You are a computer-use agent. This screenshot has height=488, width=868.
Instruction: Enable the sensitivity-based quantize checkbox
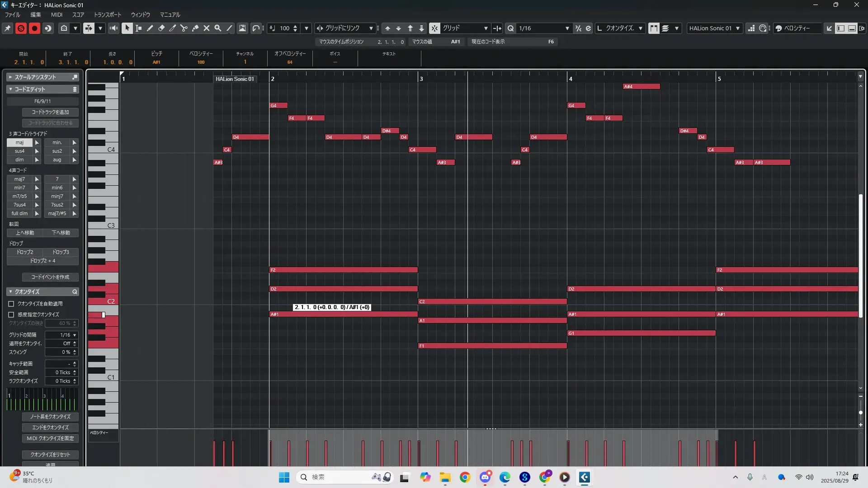11,314
